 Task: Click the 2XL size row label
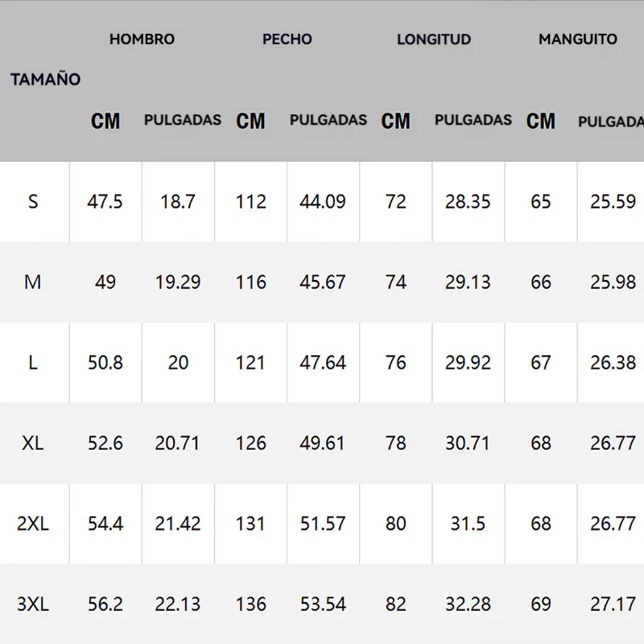(33, 523)
